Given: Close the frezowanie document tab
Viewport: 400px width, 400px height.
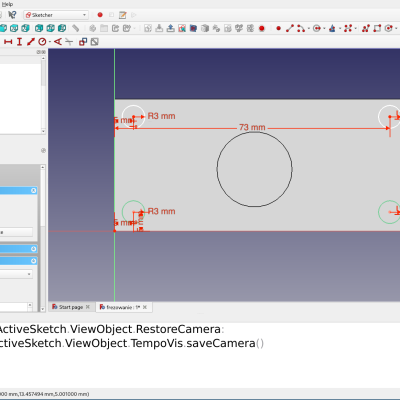Looking at the screenshot, I should [145, 307].
